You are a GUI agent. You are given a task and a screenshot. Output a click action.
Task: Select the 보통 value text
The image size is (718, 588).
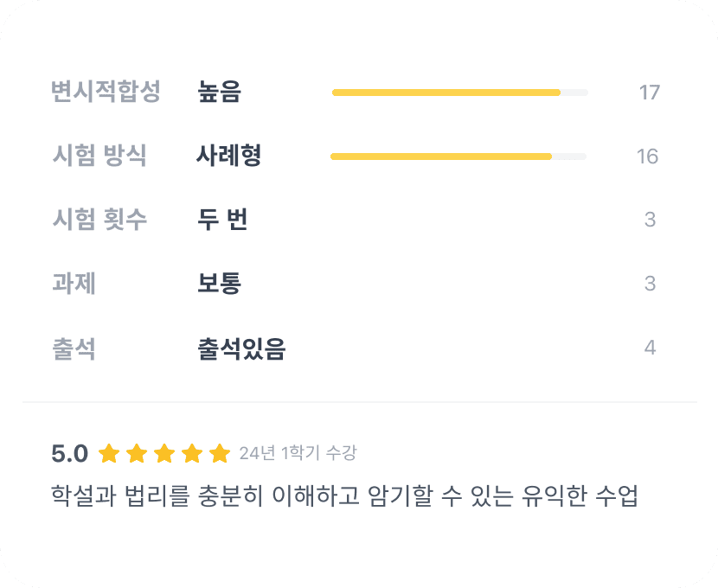pos(219,284)
